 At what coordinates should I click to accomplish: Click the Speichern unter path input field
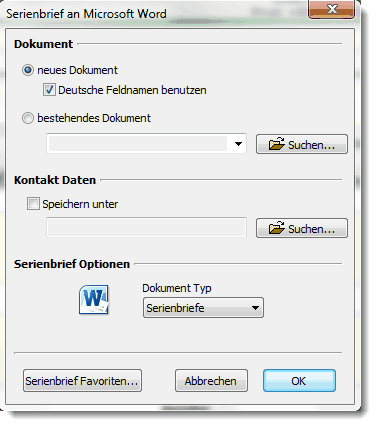pos(146,227)
